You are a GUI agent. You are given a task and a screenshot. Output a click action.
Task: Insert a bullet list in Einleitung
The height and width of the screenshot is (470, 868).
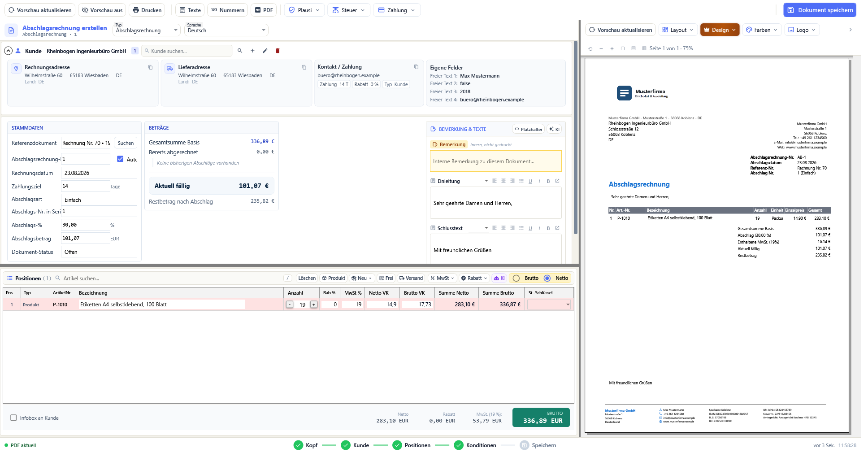coord(521,181)
